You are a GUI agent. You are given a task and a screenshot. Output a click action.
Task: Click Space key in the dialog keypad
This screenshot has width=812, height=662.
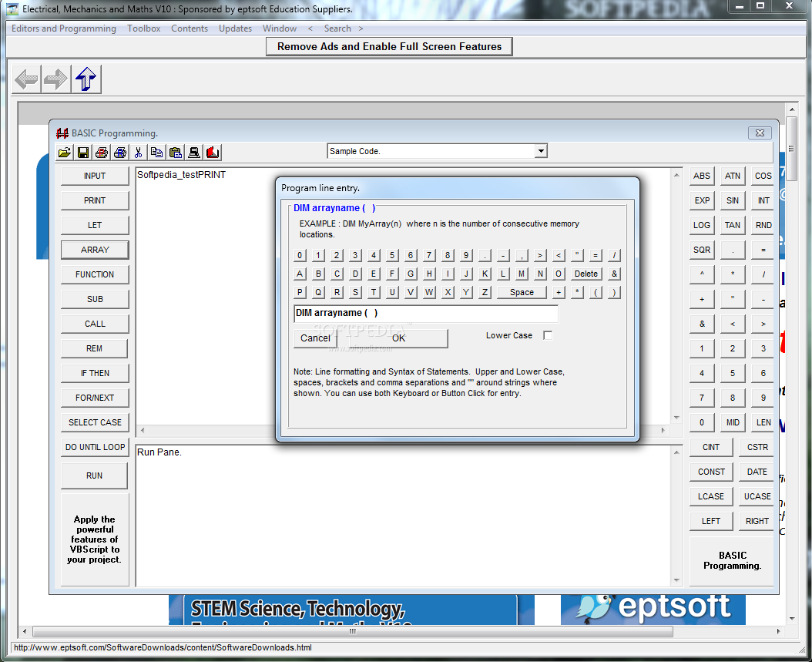pyautogui.click(x=522, y=292)
